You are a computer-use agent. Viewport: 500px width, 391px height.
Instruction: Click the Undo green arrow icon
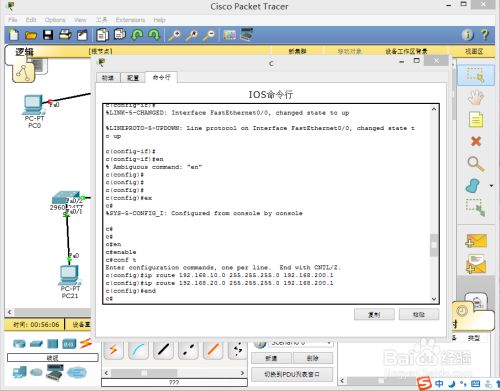point(137,35)
